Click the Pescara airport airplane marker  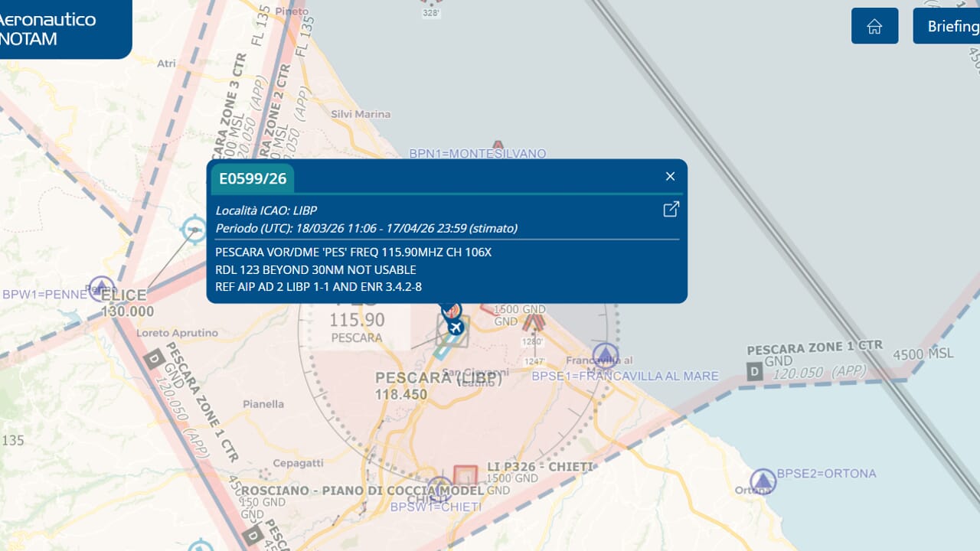(456, 328)
